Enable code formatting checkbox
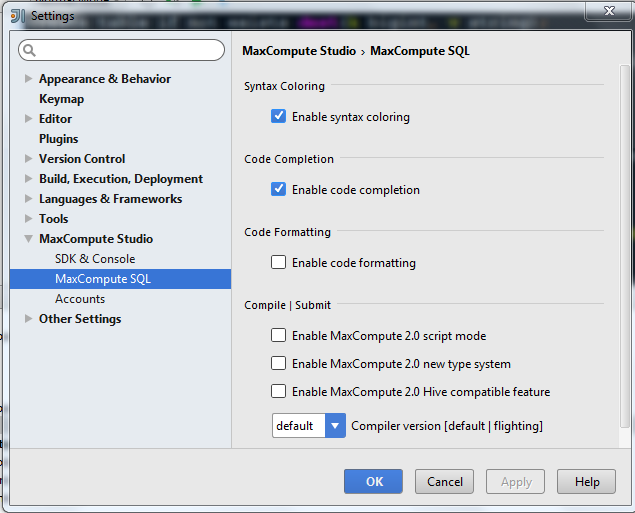Screen dimensions: 635x513 [x=279, y=263]
